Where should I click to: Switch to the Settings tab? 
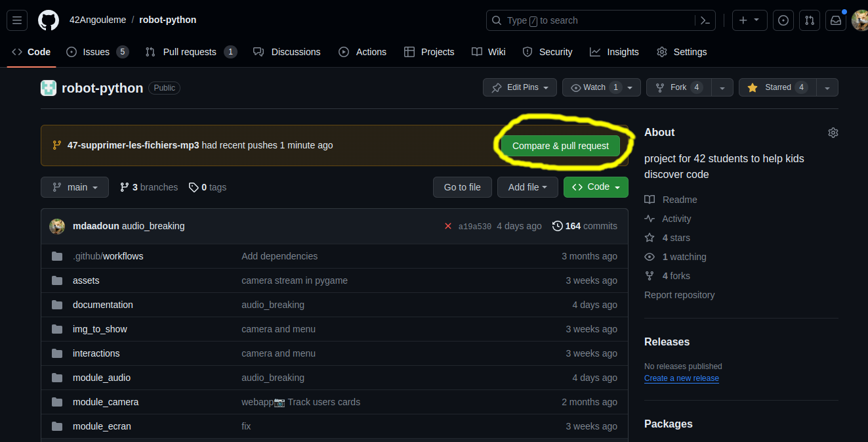682,52
